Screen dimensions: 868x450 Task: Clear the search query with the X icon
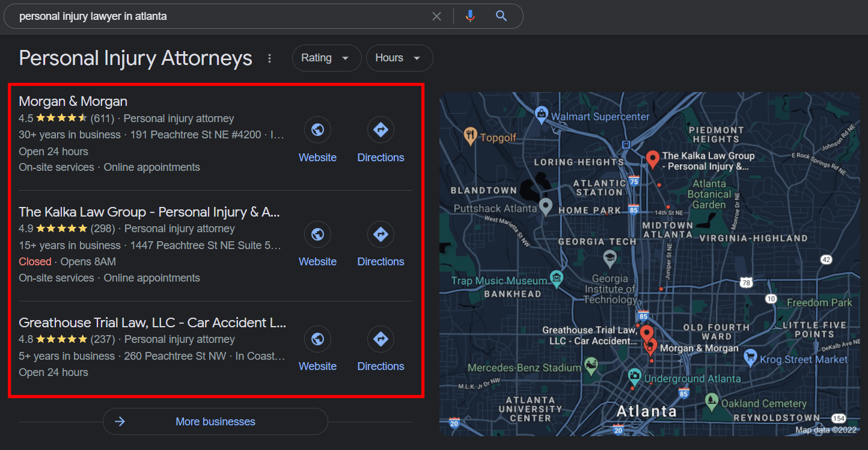436,16
